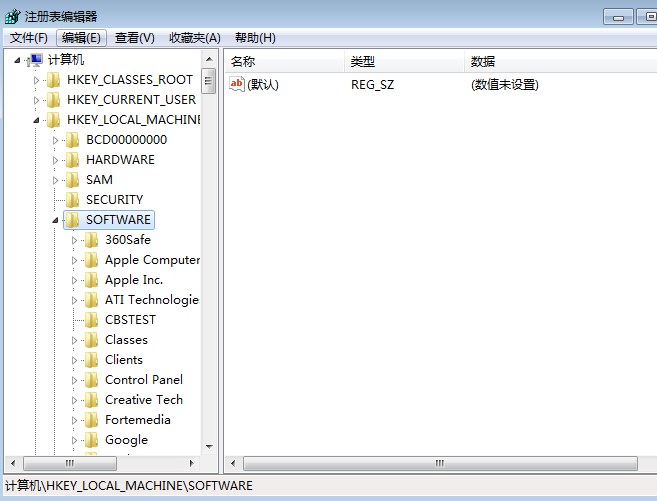
Task: Click the 360Safe folder icon
Action: (x=91, y=240)
